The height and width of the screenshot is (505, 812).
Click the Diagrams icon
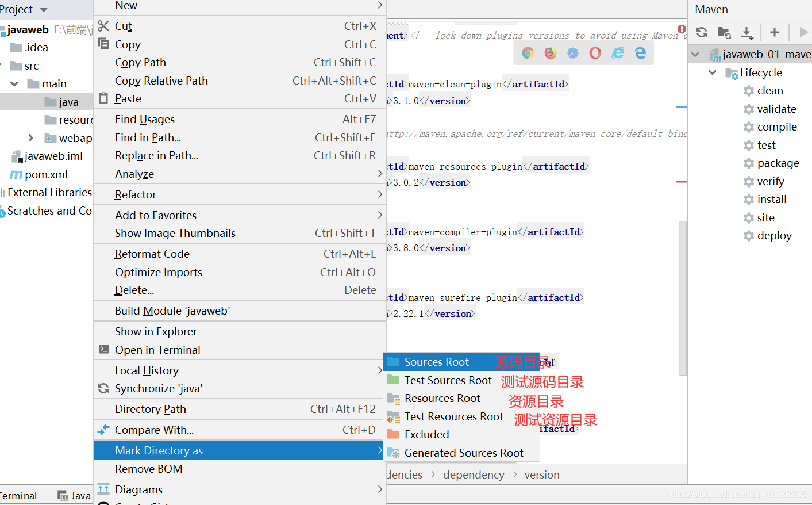[103, 489]
